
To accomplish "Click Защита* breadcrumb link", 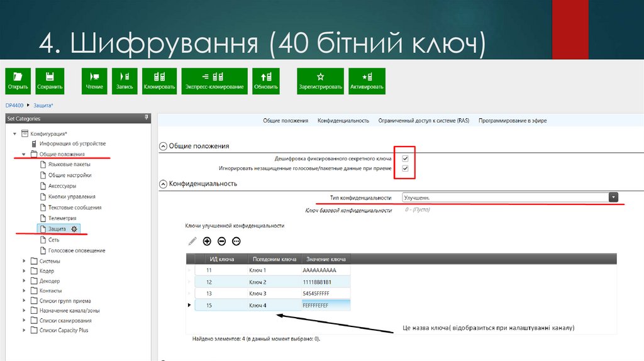I will 43,106.
